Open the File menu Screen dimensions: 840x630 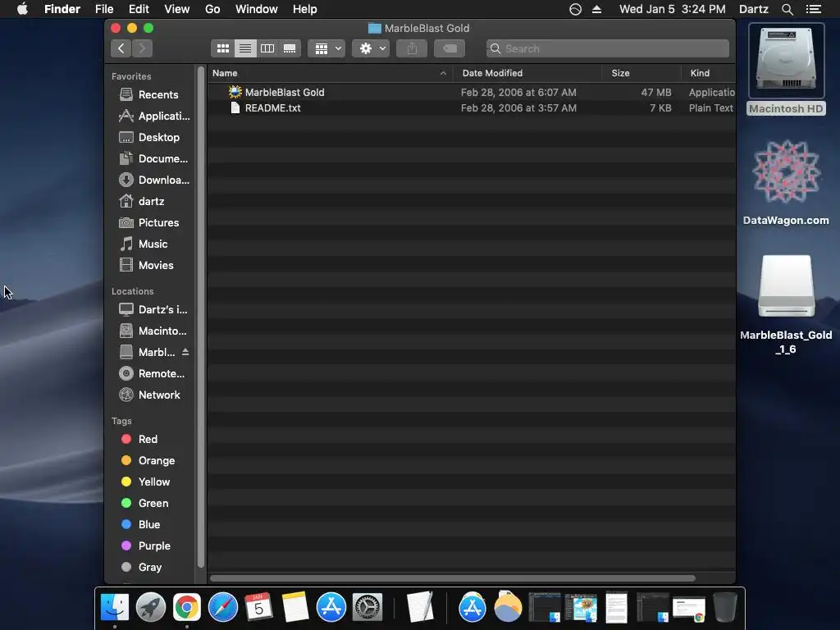(x=104, y=9)
